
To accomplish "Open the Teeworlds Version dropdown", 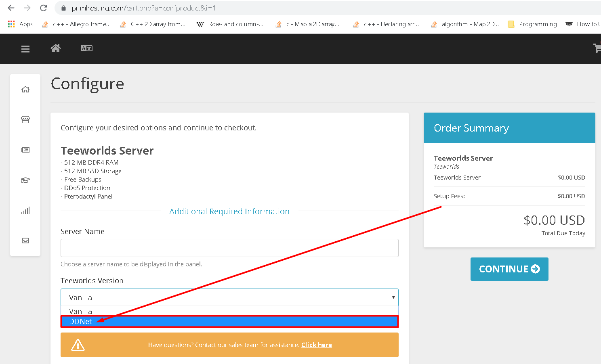I will coord(229,297).
